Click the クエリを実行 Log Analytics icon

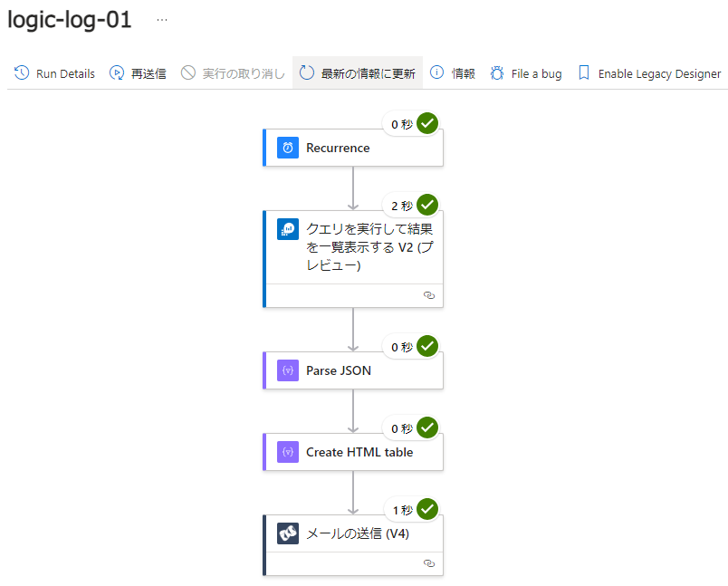[x=288, y=229]
